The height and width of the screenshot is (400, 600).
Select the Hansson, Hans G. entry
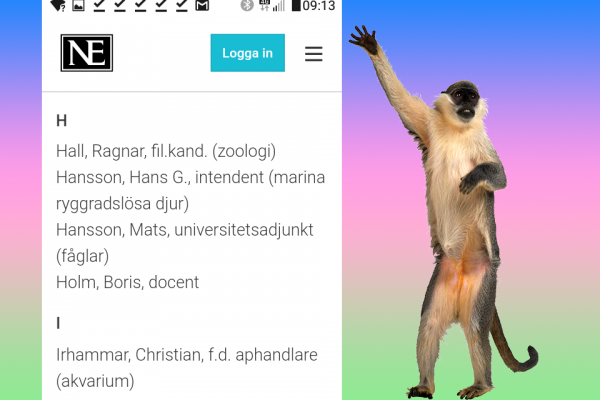coord(191,190)
